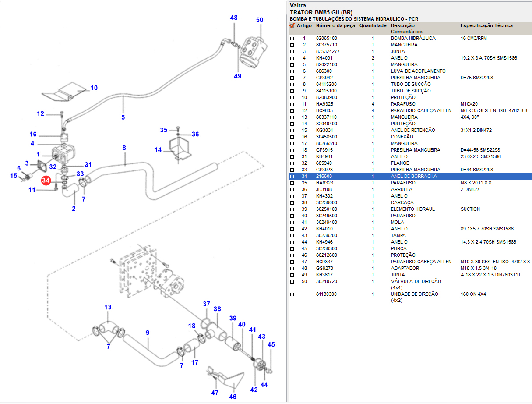The height and width of the screenshot is (404, 532).
Task: Click the Número da peça column header
Action: point(335,25)
